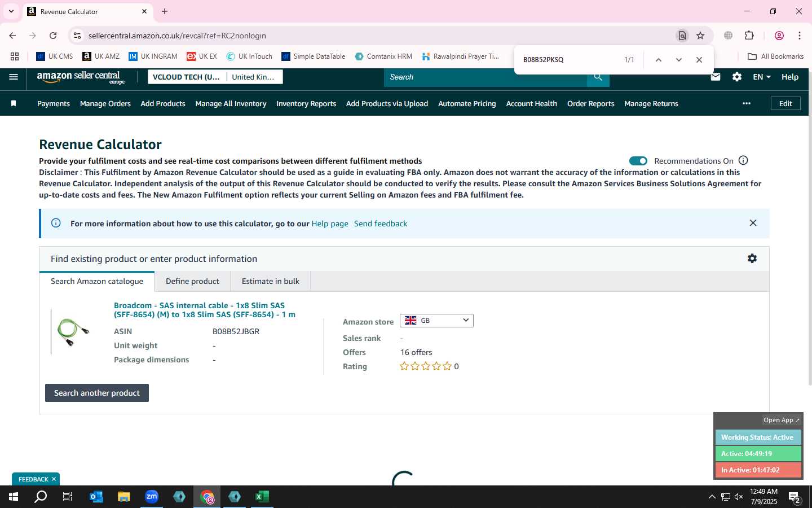Close the FEEDBACK tab

click(54, 479)
